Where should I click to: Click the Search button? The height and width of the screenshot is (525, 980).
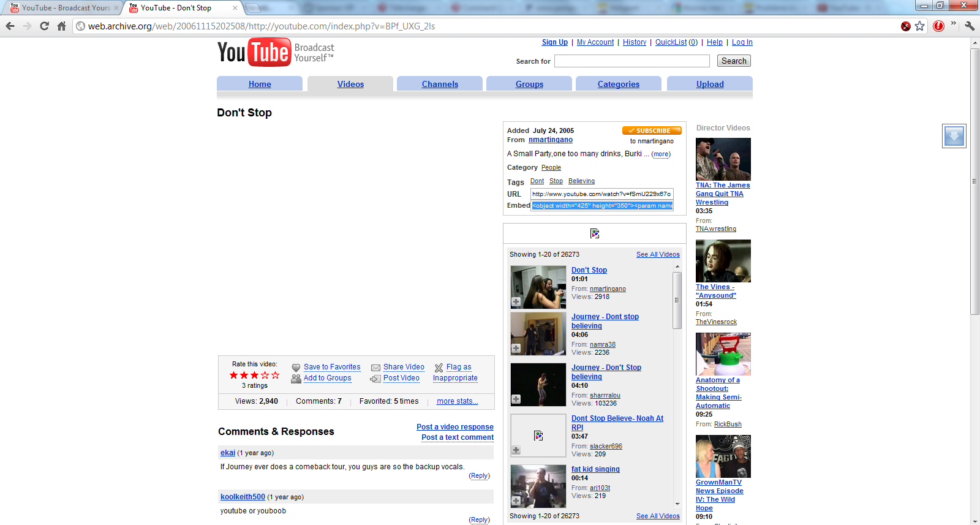pyautogui.click(x=734, y=61)
